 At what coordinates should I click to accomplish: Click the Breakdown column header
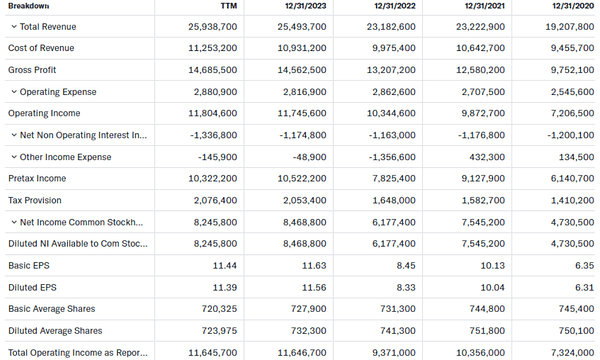29,6
